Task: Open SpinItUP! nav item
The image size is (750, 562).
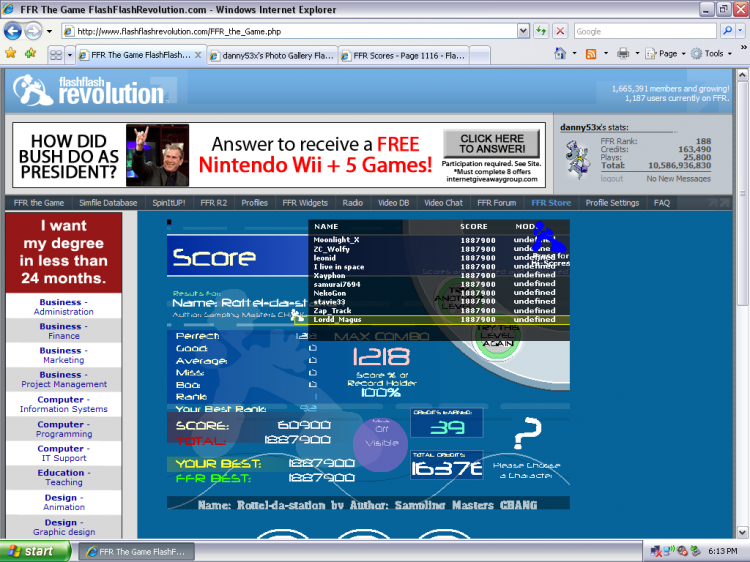Action: (x=168, y=203)
